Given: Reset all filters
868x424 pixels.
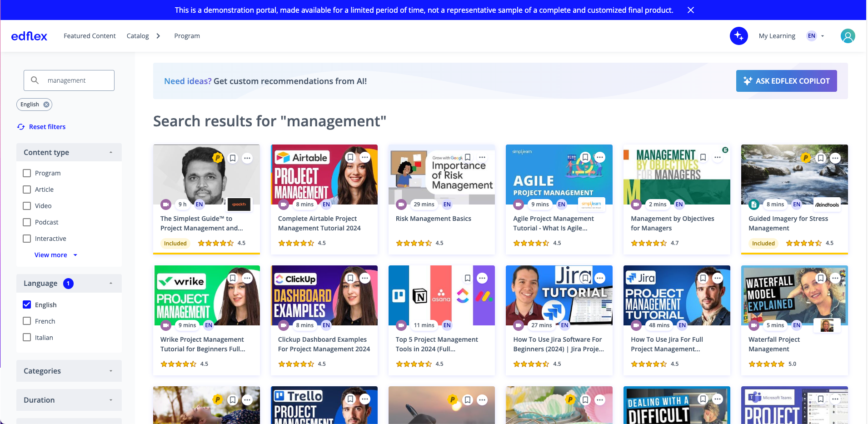Looking at the screenshot, I should pyautogui.click(x=41, y=127).
